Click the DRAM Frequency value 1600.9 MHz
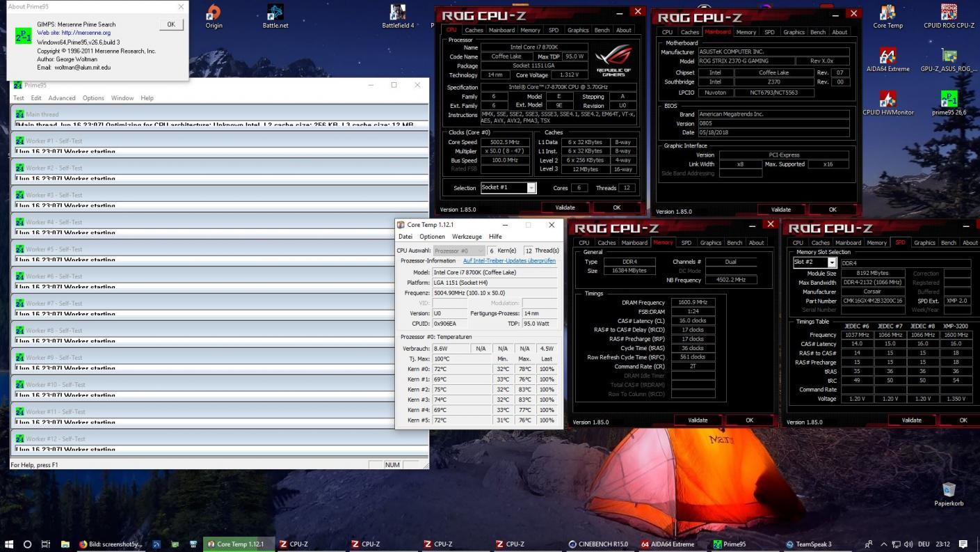This screenshot has height=552, width=980. (693, 303)
